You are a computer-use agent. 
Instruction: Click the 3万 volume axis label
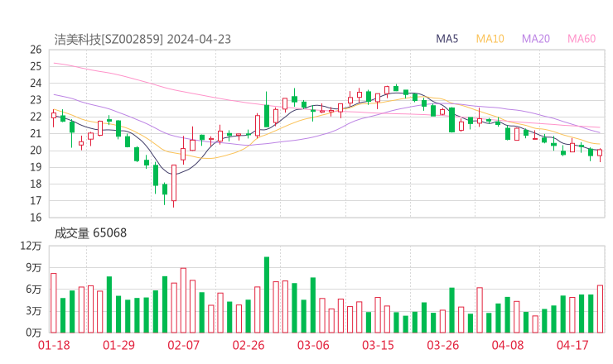pos(34,311)
